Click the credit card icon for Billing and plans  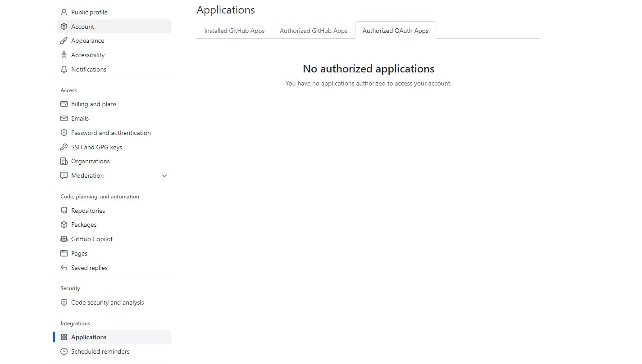click(64, 104)
